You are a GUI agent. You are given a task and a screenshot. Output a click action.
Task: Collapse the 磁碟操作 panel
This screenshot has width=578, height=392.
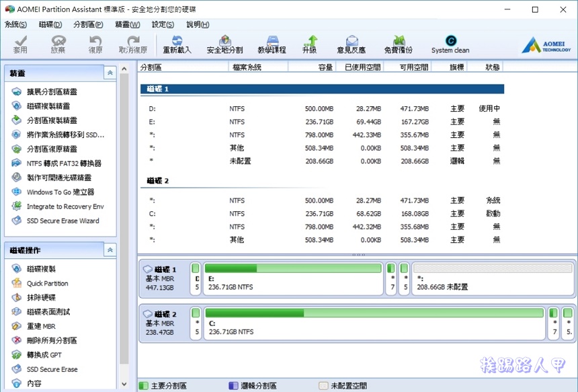(x=110, y=250)
